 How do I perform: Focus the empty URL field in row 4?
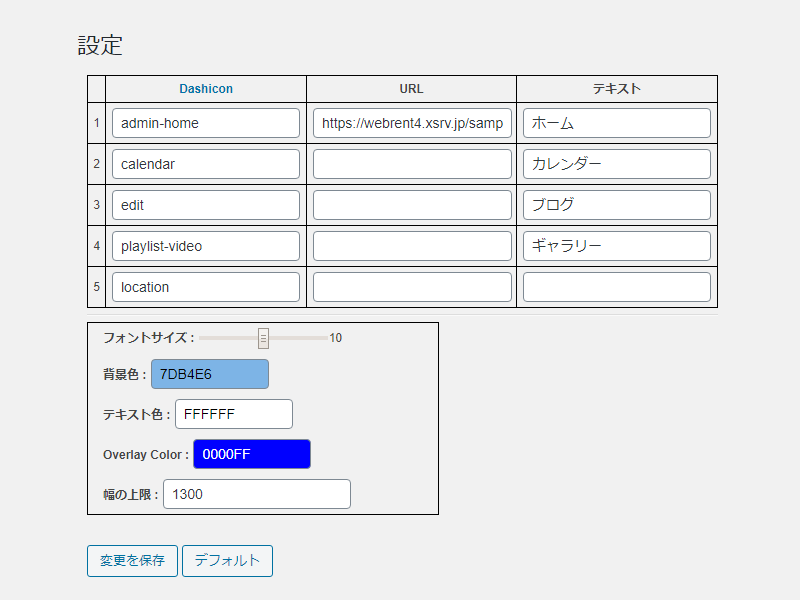(412, 246)
